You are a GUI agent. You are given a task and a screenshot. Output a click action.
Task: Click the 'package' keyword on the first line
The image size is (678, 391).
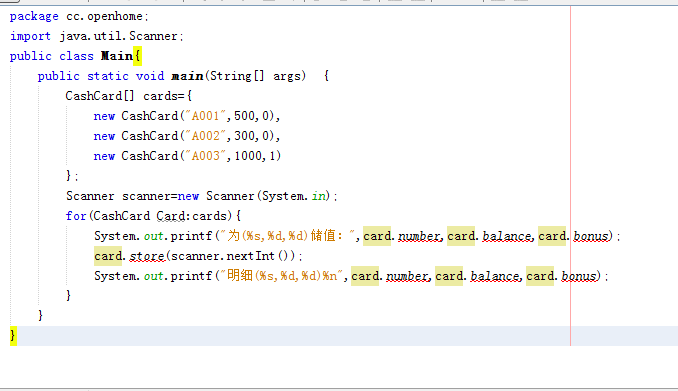pyautogui.click(x=34, y=16)
